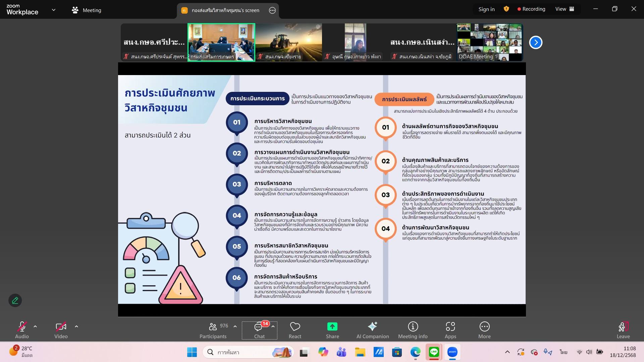Open the View layout dropdown
644x362 pixels.
point(565,9)
